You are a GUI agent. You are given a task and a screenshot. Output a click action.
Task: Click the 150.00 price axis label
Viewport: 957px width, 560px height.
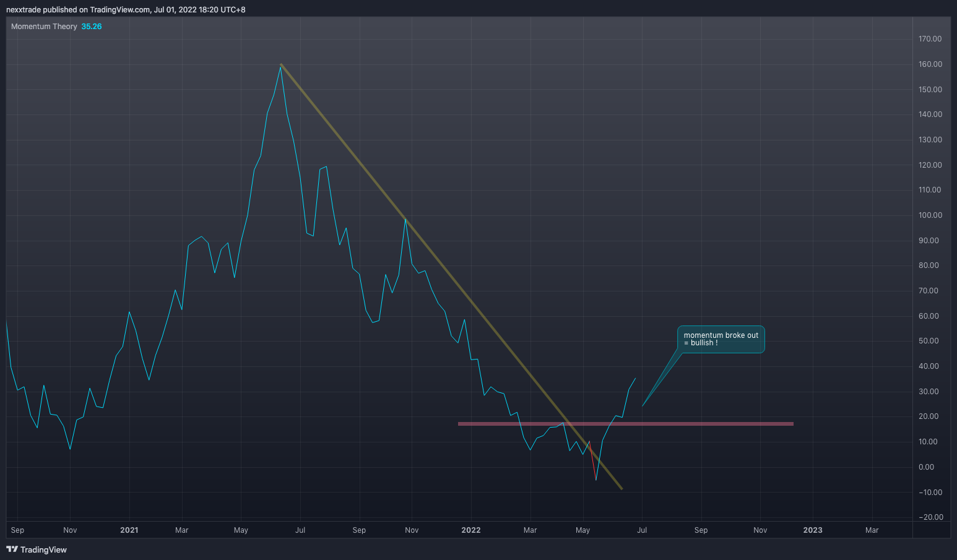[x=930, y=90]
